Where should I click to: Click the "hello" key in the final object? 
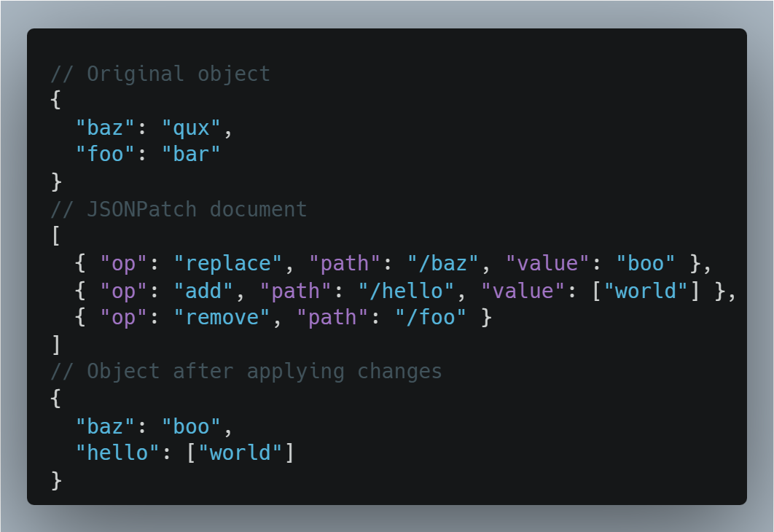tap(118, 453)
